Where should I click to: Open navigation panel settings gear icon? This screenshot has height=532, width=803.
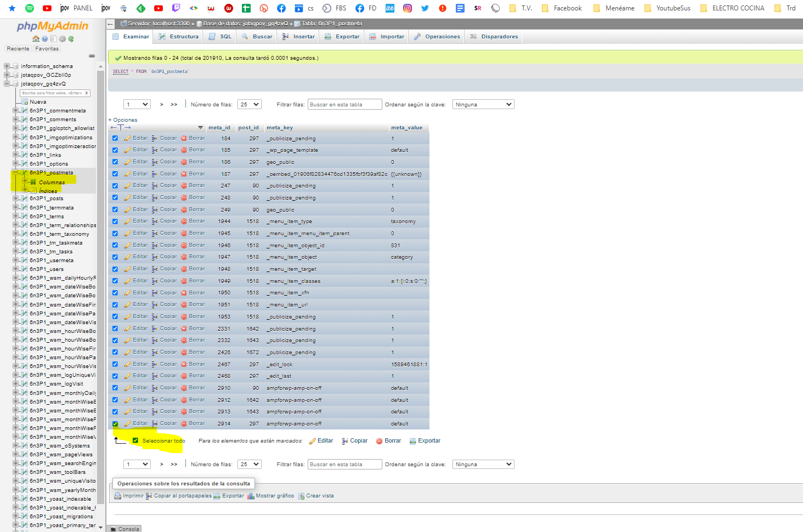click(x=62, y=39)
